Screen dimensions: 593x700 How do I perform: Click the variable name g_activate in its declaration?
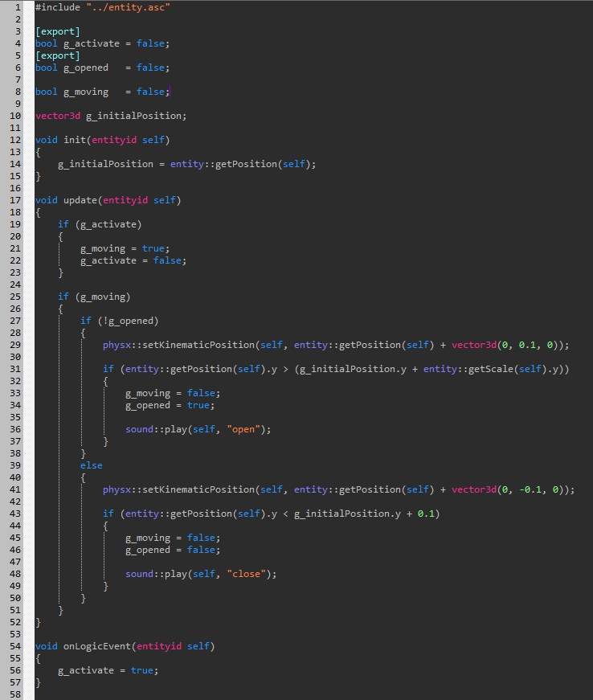point(92,43)
